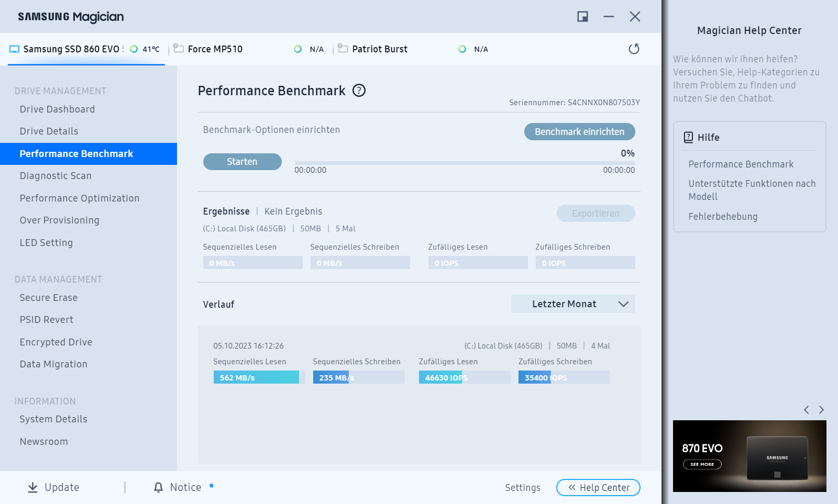Screen dimensions: 838x504
Task: Open Over Provisioning
Action: coord(59,220)
